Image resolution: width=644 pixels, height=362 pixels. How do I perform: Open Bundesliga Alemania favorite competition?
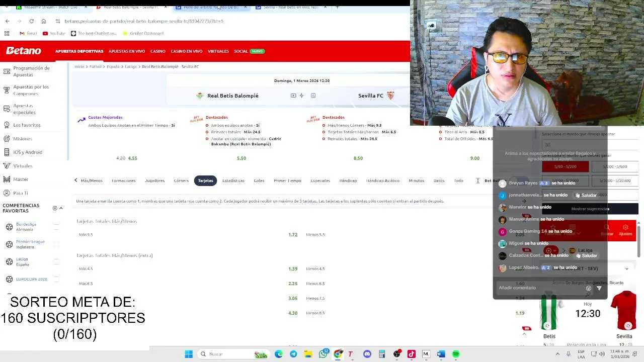point(26,227)
